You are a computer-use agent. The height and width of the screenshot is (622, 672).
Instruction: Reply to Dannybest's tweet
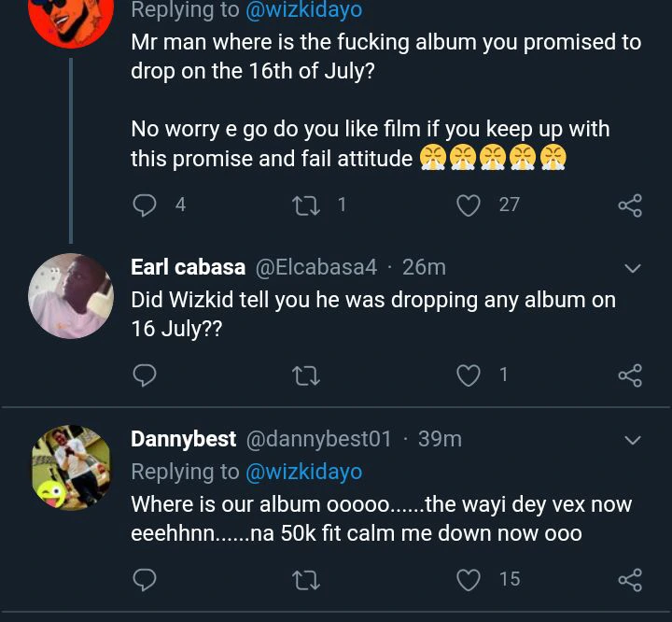tap(145, 580)
